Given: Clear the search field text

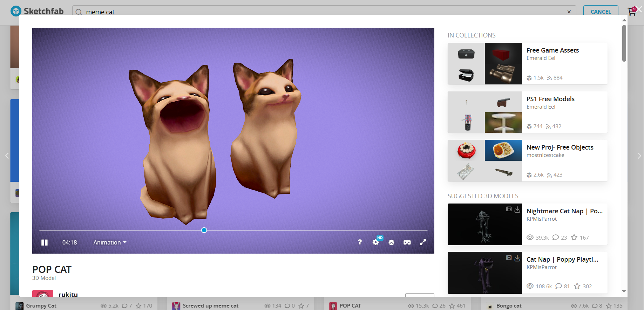Looking at the screenshot, I should (x=569, y=12).
